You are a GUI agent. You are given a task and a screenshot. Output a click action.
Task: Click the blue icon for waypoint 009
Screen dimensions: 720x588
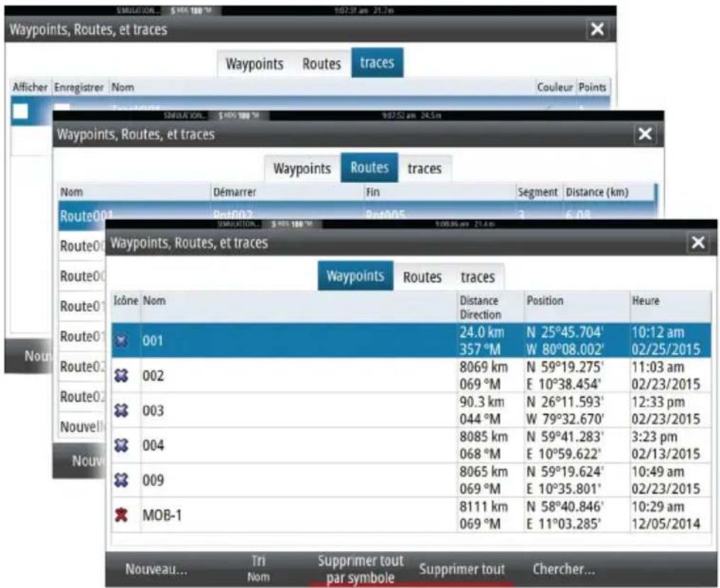[123, 480]
